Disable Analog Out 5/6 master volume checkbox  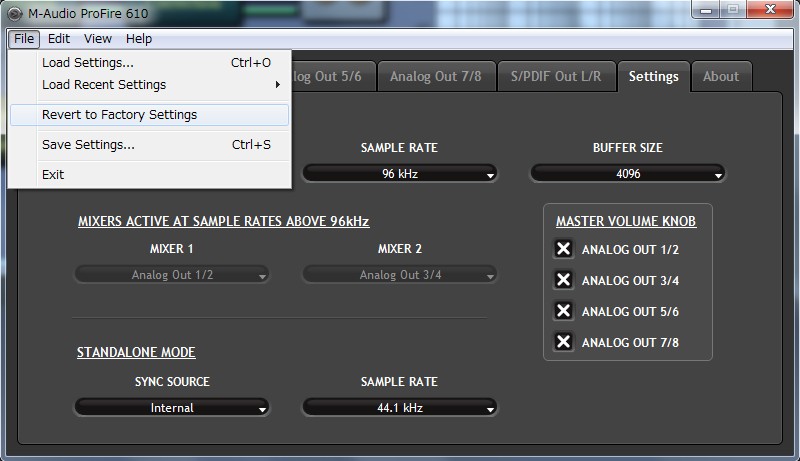click(x=564, y=311)
